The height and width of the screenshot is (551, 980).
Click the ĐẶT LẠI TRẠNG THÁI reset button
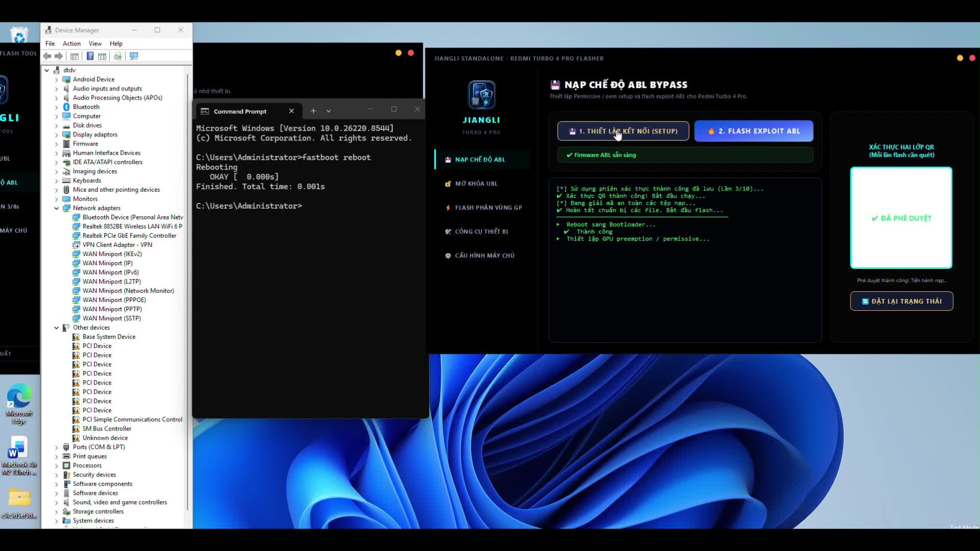tap(901, 302)
